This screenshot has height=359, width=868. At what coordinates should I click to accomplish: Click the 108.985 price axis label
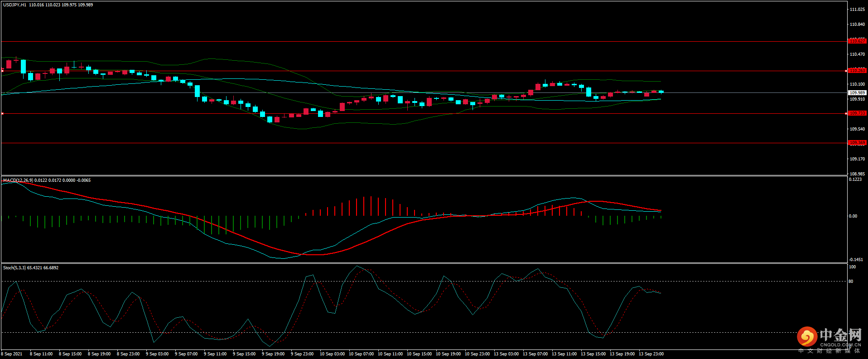[x=857, y=174]
